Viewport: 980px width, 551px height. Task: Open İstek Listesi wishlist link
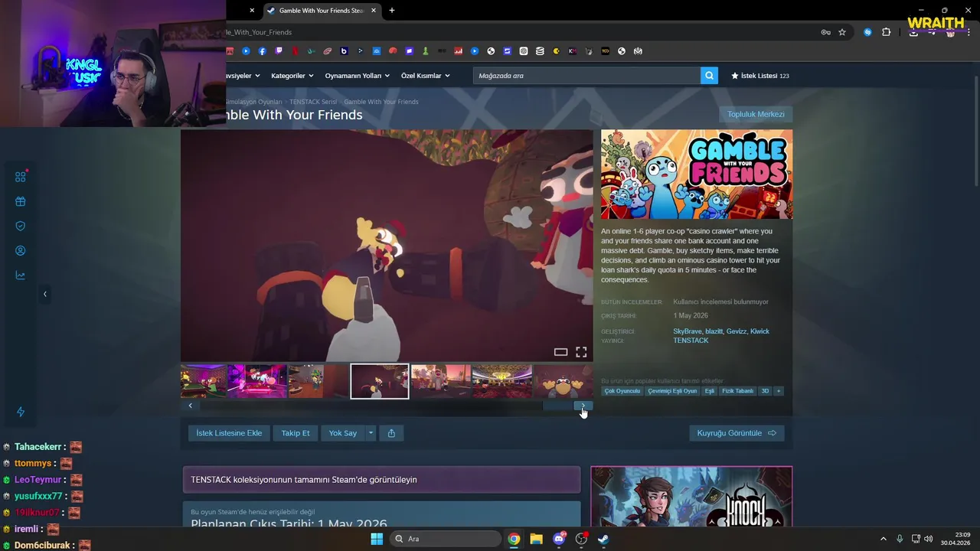(x=759, y=76)
